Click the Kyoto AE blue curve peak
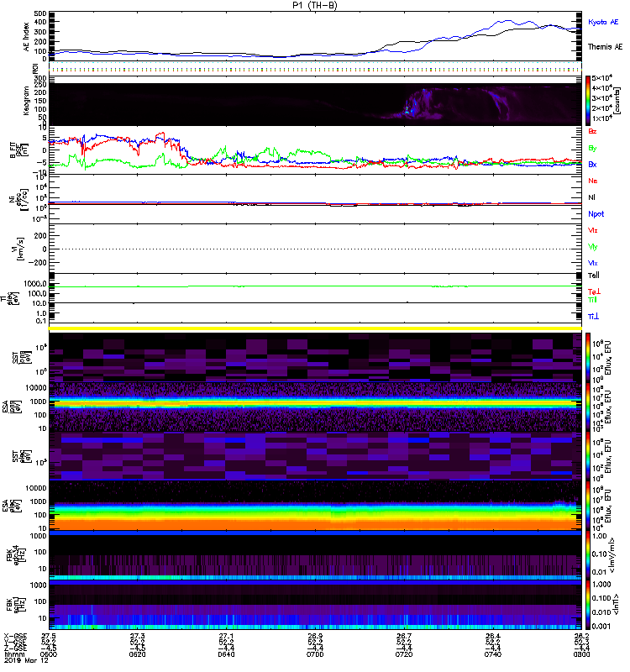630x672 pixels. point(508,20)
